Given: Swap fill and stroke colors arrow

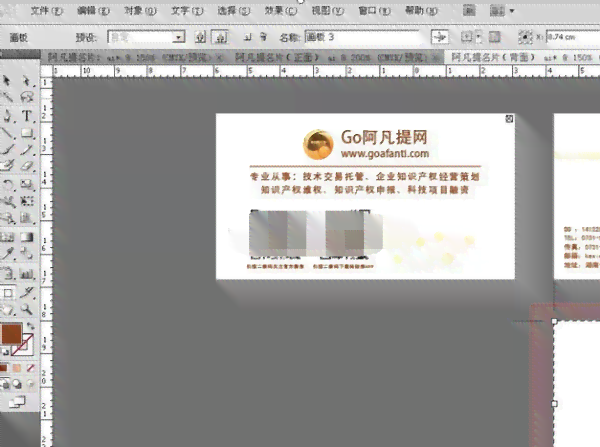Looking at the screenshot, I should coord(30,326).
